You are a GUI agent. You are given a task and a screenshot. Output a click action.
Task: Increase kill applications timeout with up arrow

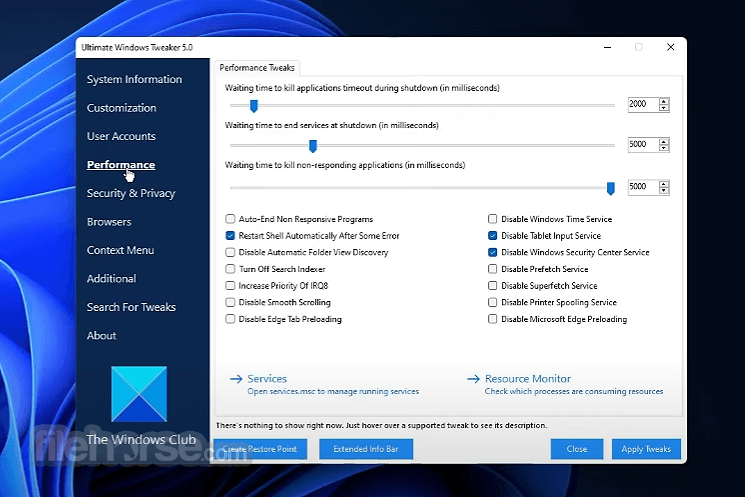[x=664, y=101]
